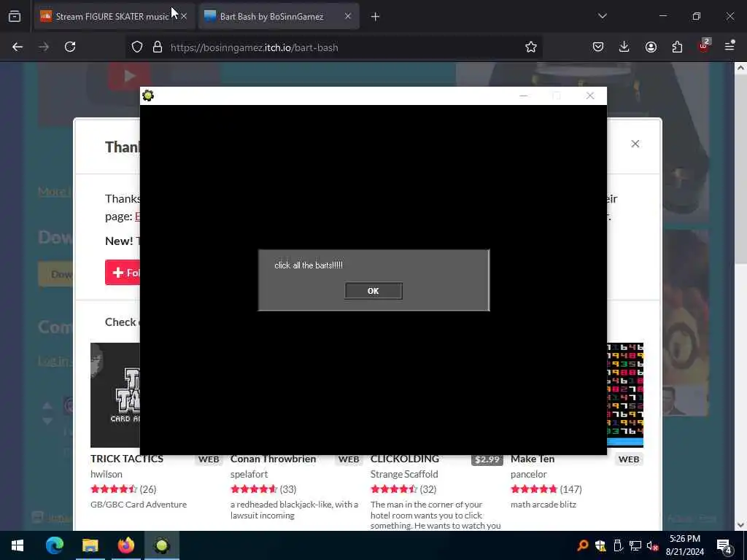
Task: Open the safely remove hardware tray icon
Action: [x=618, y=545]
